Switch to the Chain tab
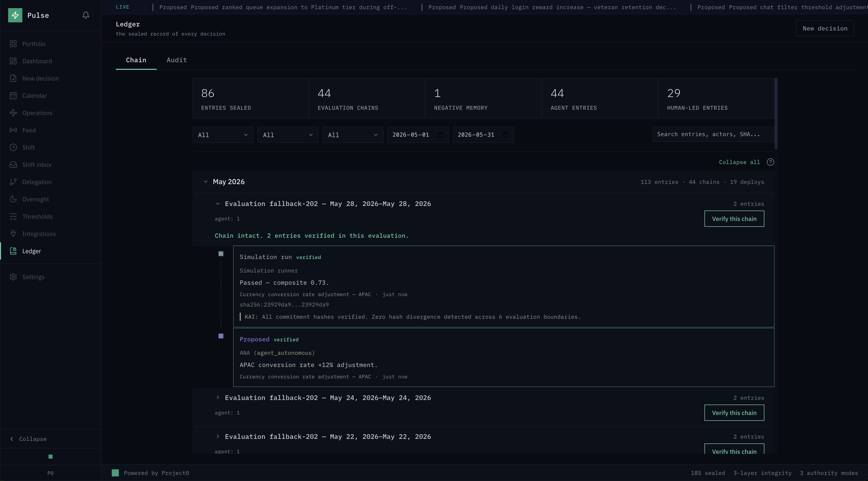Viewport: 868px width, 481px height. coord(136,60)
